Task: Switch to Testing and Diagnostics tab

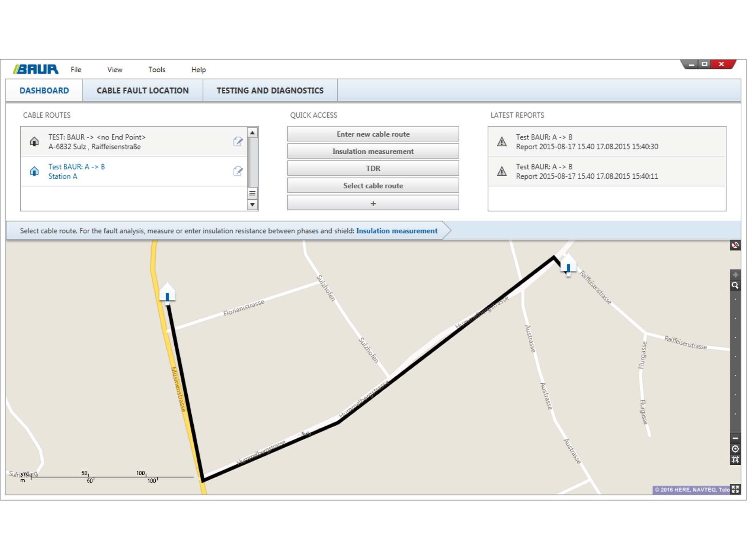Action: (x=270, y=91)
